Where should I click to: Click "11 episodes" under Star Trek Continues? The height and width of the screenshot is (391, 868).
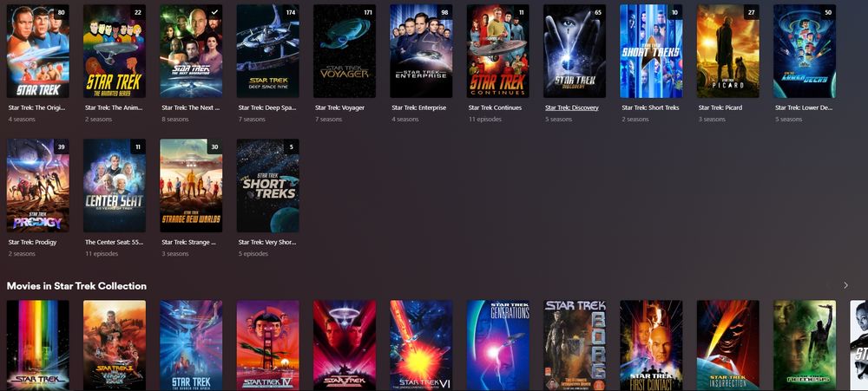(x=485, y=120)
